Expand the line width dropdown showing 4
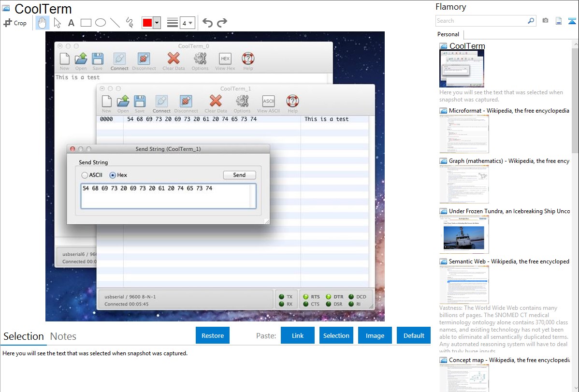The width and height of the screenshot is (579, 392). click(x=188, y=23)
